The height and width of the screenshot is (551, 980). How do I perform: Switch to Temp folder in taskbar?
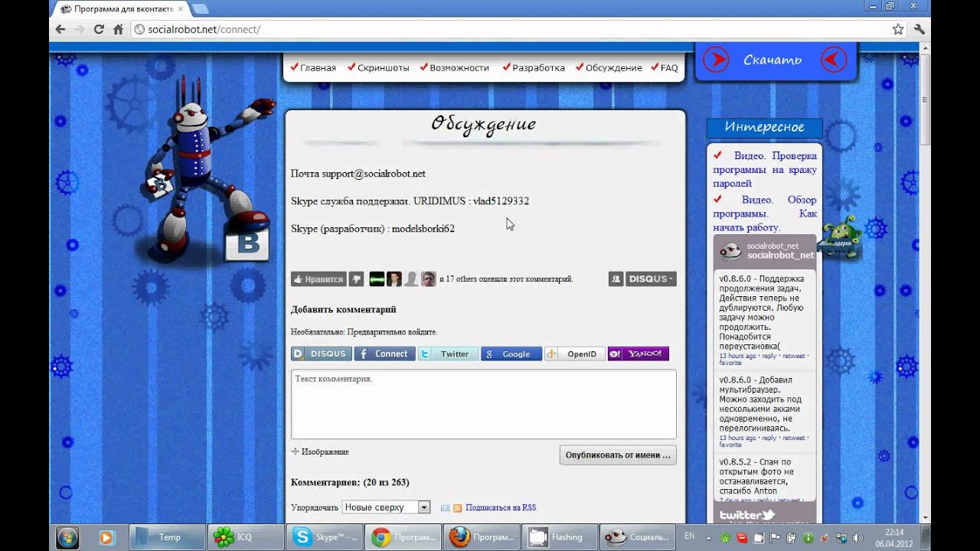pos(167,537)
